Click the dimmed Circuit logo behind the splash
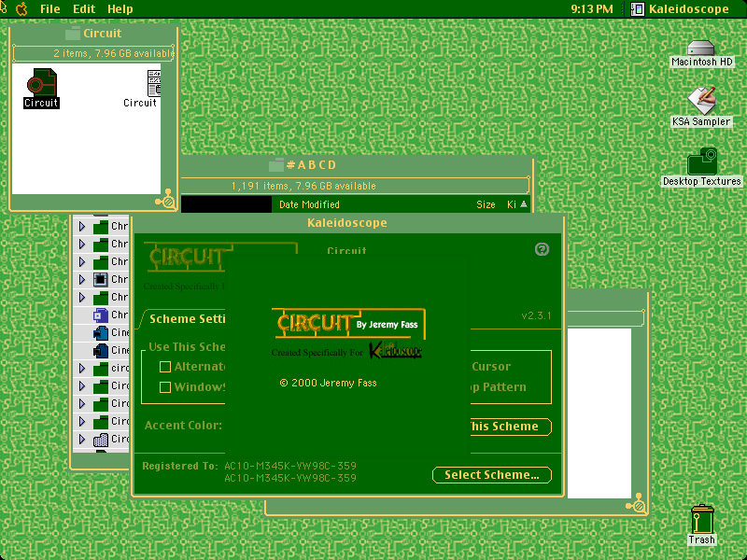Image resolution: width=747 pixels, height=560 pixels. (x=186, y=258)
